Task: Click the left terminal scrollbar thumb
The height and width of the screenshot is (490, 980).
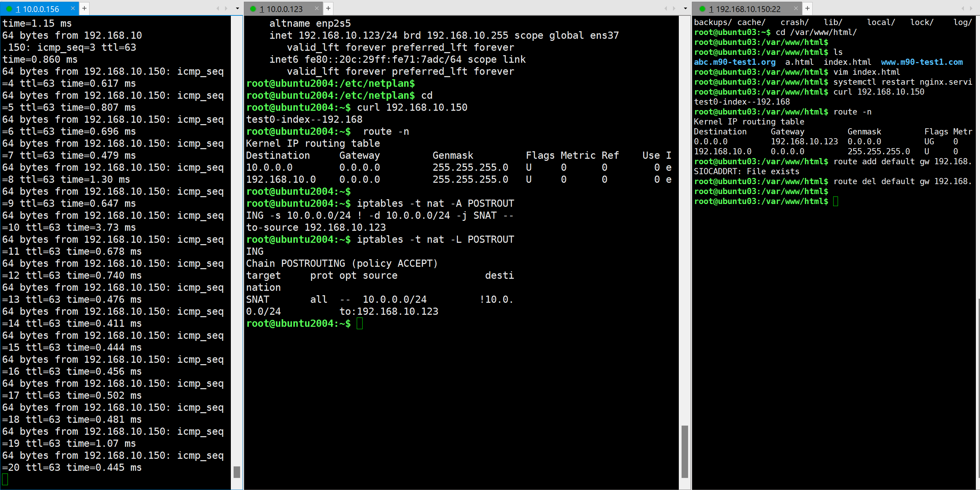Action: pyautogui.click(x=237, y=472)
